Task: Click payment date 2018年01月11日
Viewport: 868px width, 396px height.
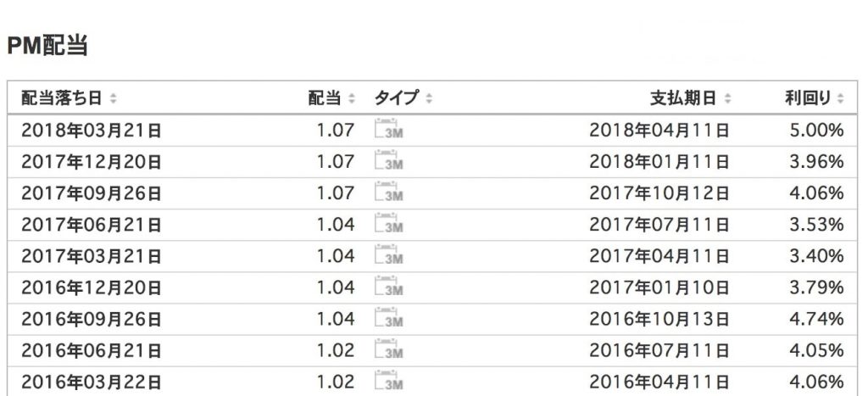Action: tap(659, 162)
